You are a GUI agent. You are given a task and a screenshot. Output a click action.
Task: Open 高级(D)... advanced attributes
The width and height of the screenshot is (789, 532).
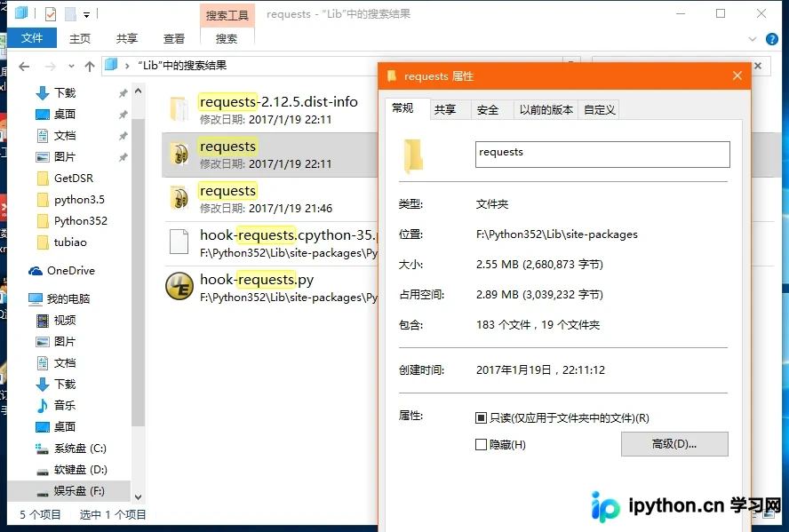(674, 444)
